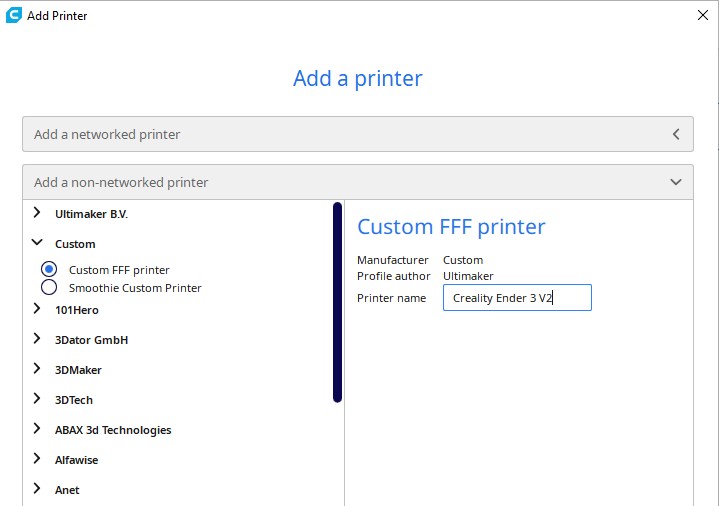Click the Custom group label

pyautogui.click(x=75, y=244)
